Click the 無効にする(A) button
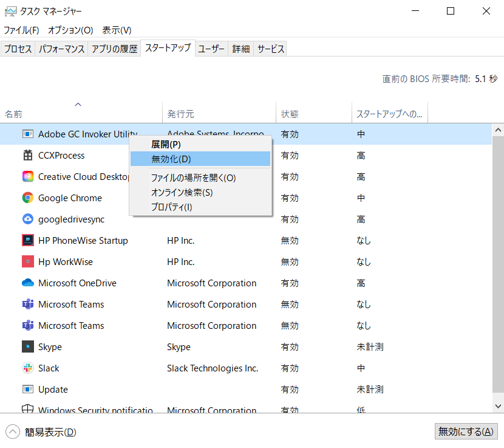 (466, 431)
